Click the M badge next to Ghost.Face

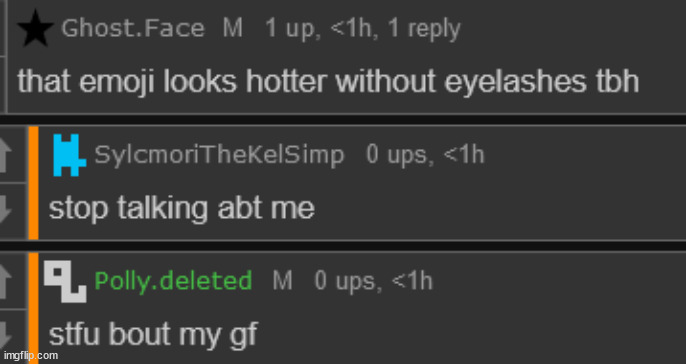coord(233,29)
